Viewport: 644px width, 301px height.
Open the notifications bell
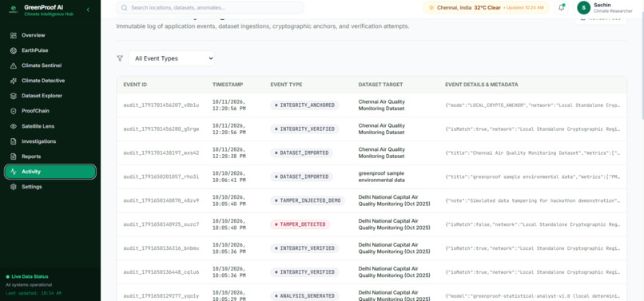[x=561, y=8]
